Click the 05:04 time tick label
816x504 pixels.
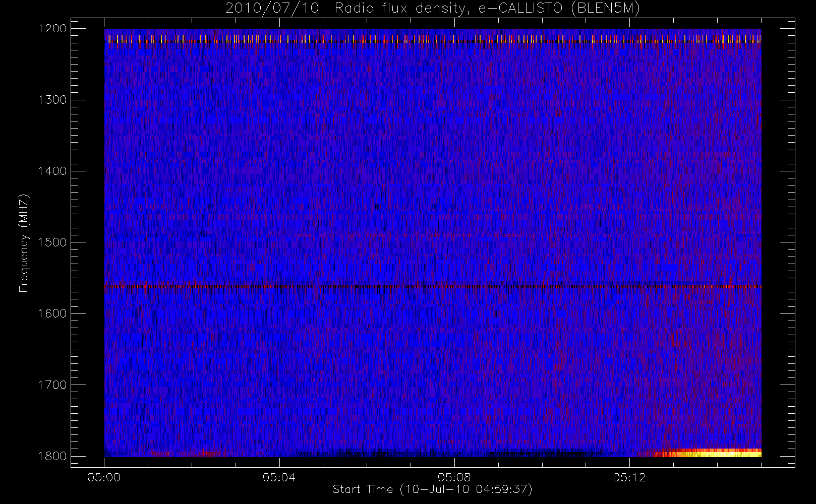[x=279, y=477]
